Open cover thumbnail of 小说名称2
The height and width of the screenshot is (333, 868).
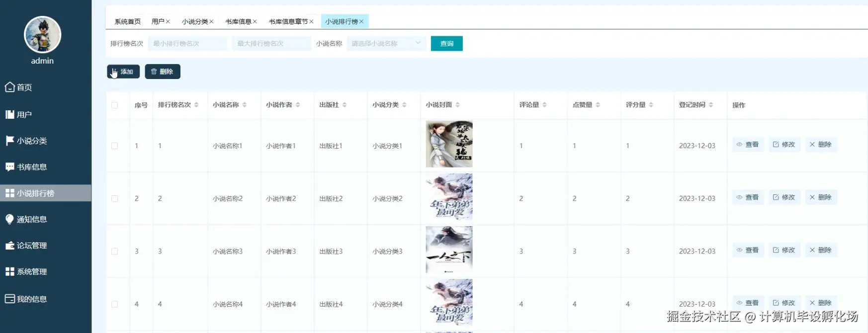[x=449, y=197]
